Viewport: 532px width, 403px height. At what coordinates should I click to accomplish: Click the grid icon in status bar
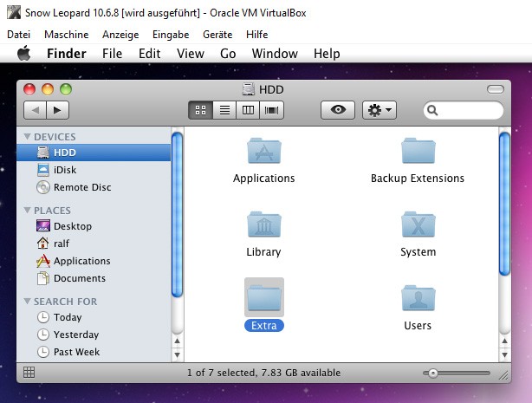[x=29, y=373]
